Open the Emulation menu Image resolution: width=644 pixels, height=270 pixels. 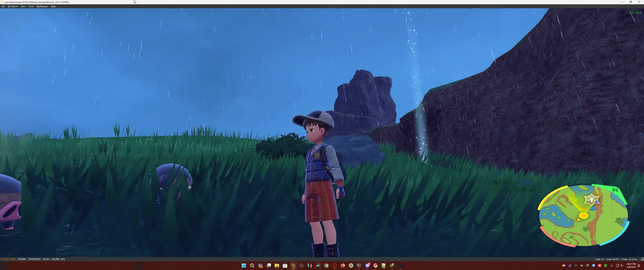pyautogui.click(x=13, y=6)
